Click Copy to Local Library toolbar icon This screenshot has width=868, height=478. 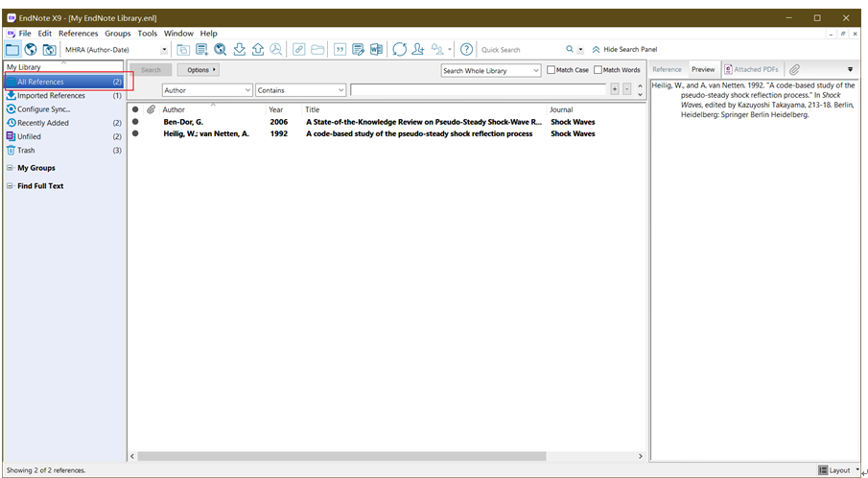(183, 50)
